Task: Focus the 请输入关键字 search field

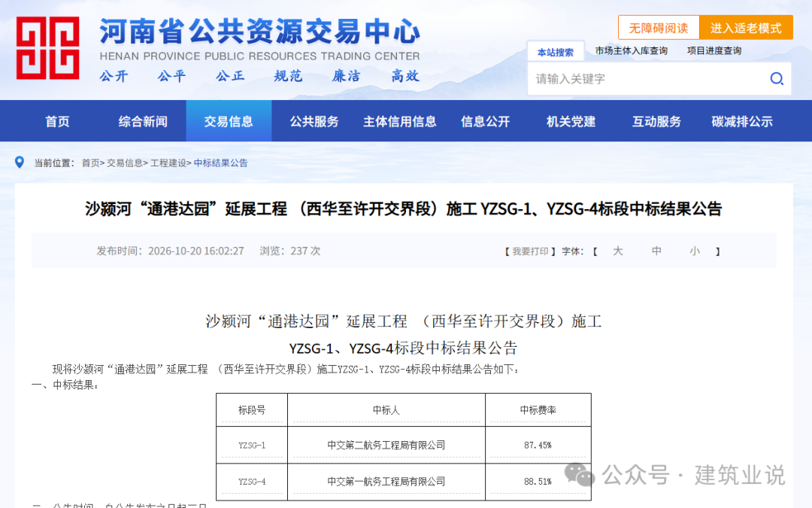Action: 647,79
